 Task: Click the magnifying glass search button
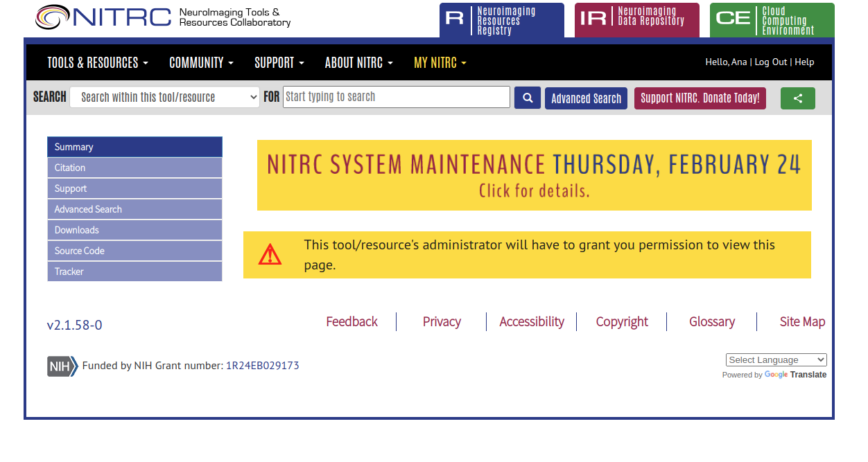pyautogui.click(x=527, y=98)
